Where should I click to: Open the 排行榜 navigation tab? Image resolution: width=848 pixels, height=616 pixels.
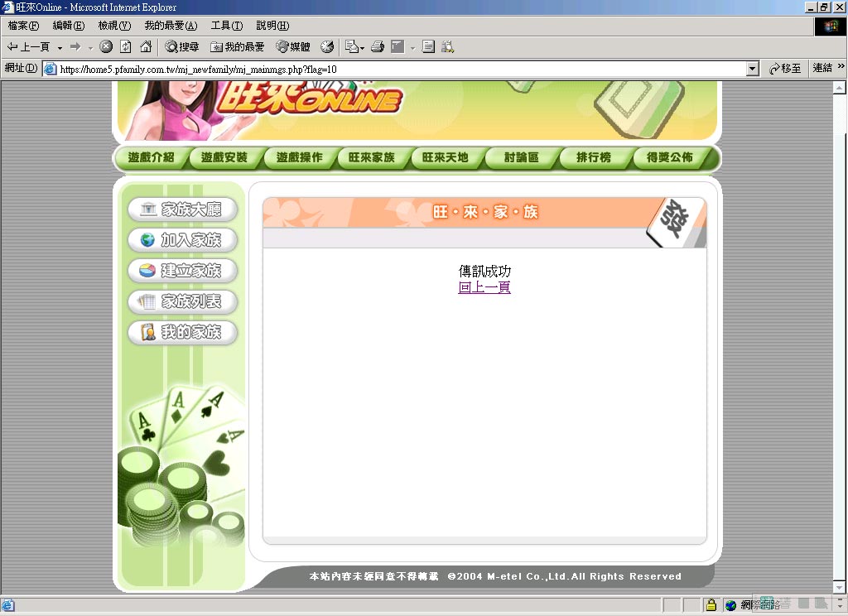(x=594, y=157)
